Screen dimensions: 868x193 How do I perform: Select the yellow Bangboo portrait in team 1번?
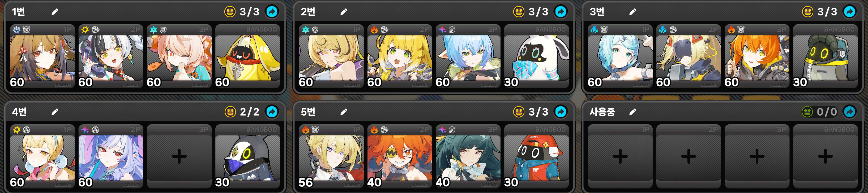(x=248, y=56)
